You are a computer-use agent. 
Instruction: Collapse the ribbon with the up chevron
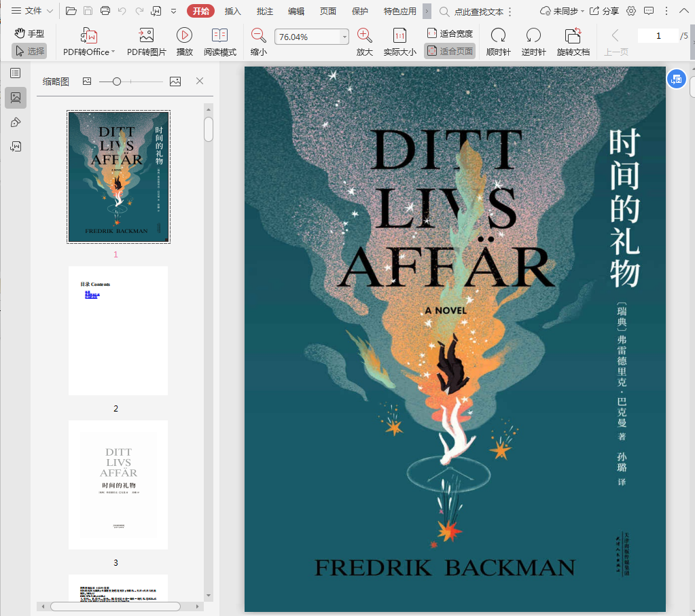point(684,11)
